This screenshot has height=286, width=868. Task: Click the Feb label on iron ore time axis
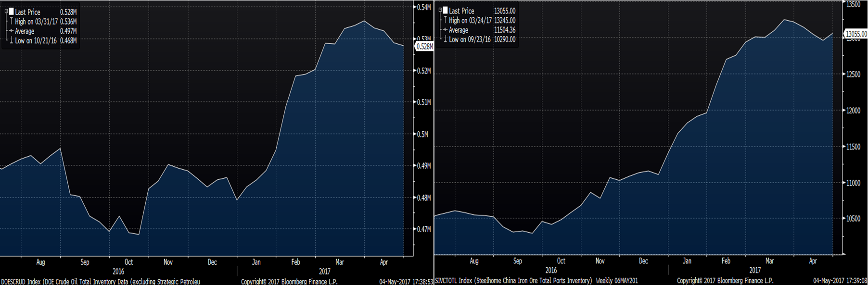point(726,261)
